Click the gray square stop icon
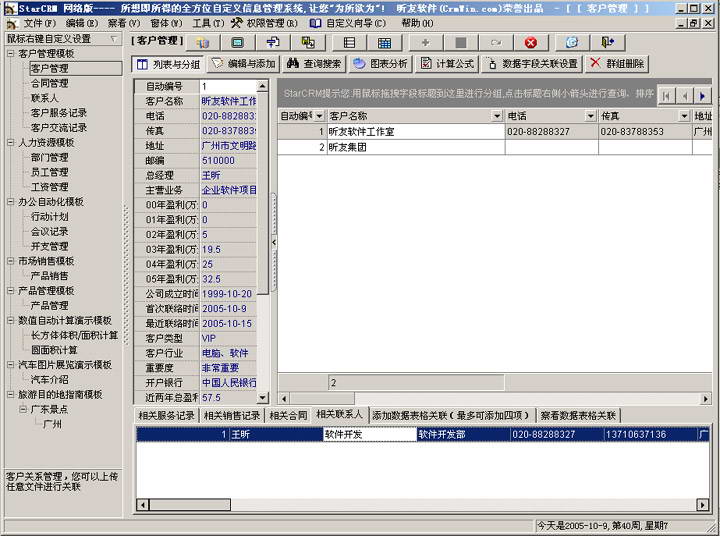This screenshot has width=720, height=536. click(461, 43)
